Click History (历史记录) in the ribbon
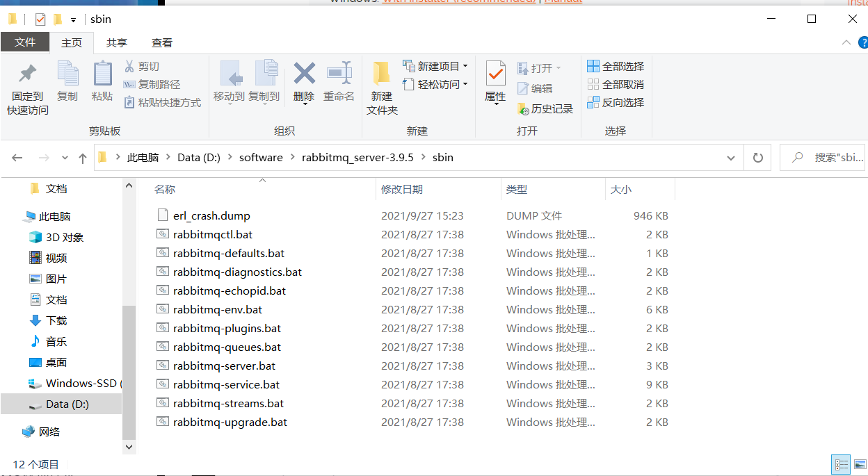This screenshot has height=476, width=868. click(545, 109)
